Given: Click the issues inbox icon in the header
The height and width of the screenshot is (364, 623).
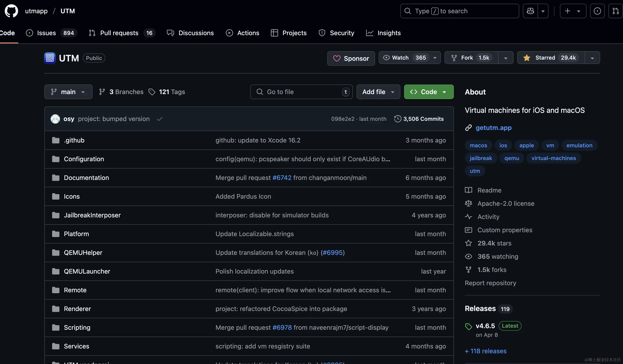Looking at the screenshot, I should [x=597, y=11].
